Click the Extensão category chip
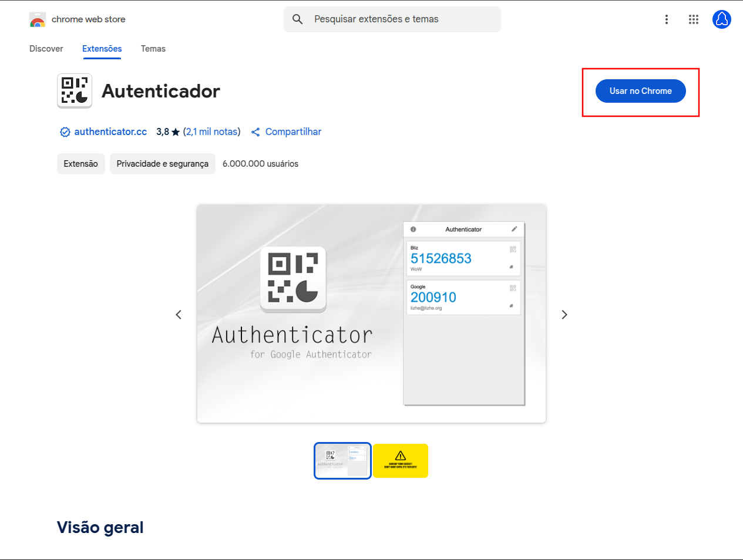Screen dimensions: 743x560 click(81, 164)
